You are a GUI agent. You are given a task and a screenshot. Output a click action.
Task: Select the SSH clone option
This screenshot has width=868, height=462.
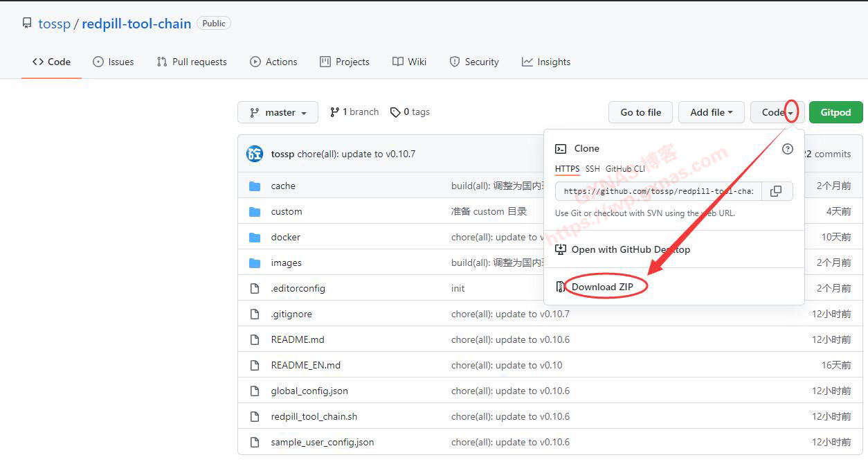[x=593, y=169]
